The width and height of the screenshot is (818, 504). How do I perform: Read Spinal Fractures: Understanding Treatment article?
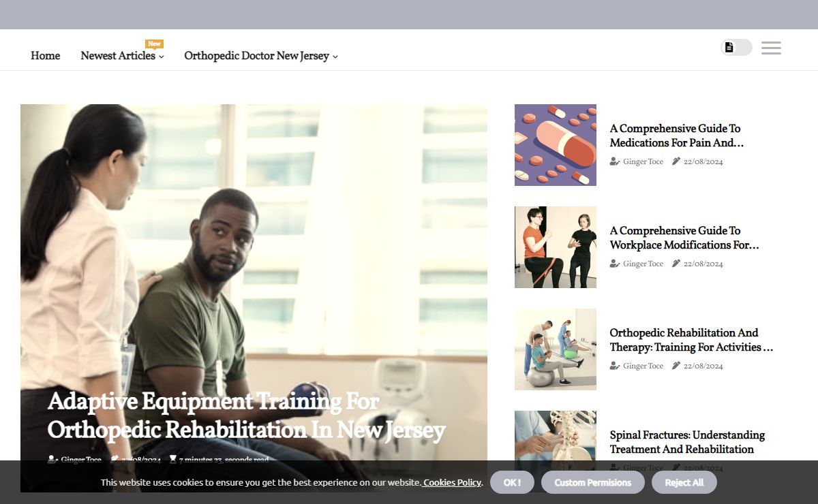[x=687, y=442]
